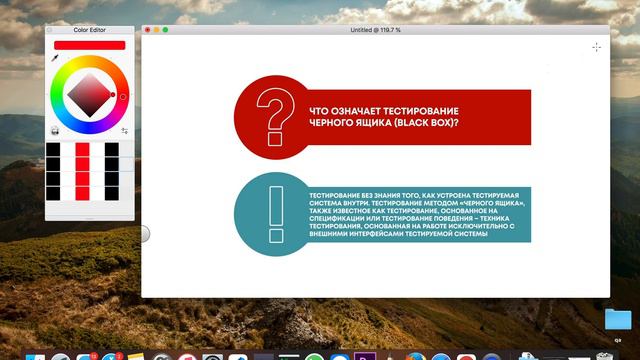The image size is (640, 360).
Task: Click the 'Untitled @ 119.7 %' window title
Action: point(375,30)
